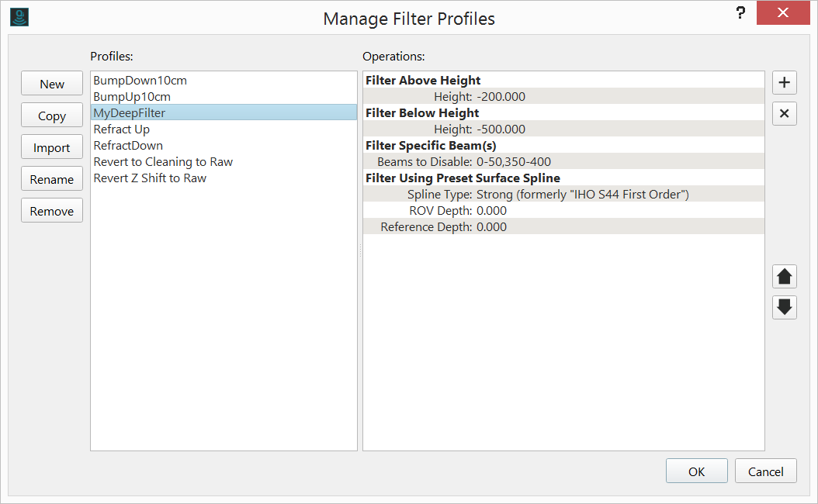Copy the selected profile
Screen dimensions: 818x504
52,116
